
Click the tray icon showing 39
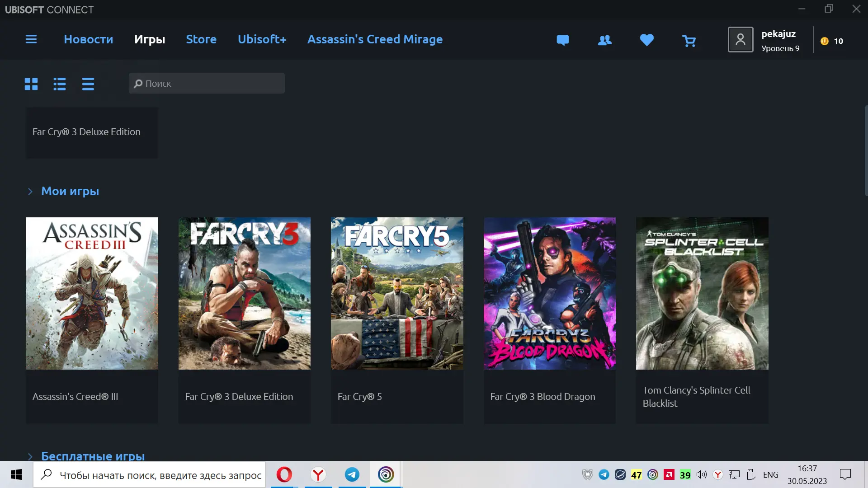[685, 474]
